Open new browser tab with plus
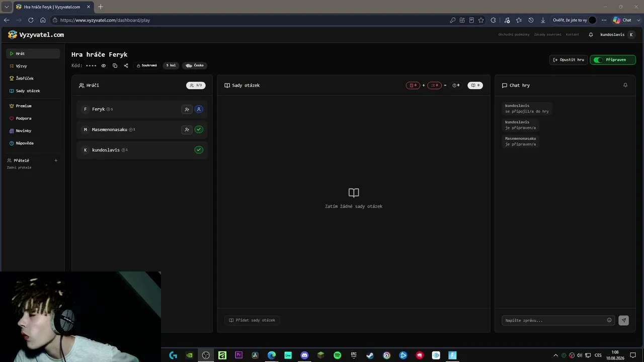This screenshot has height=362, width=644. tap(101, 7)
